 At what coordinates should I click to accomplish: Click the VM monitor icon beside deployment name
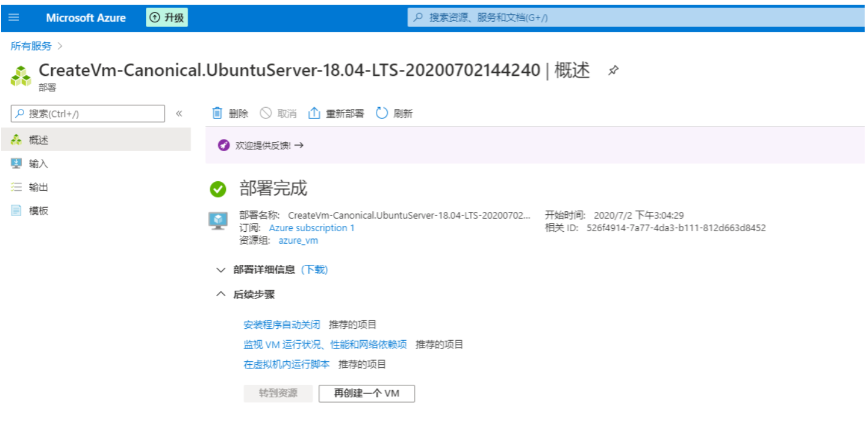click(x=218, y=221)
